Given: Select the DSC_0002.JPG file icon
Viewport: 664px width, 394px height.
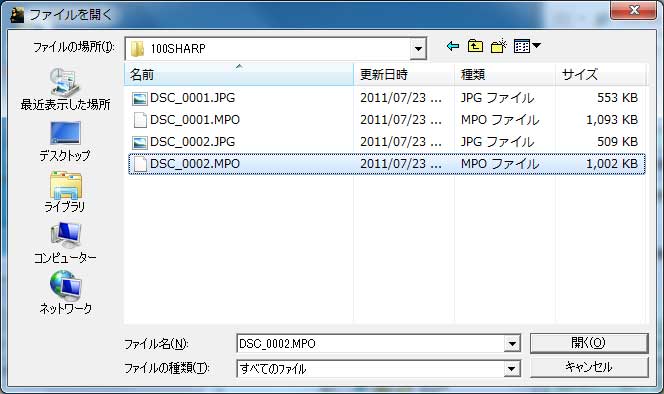Looking at the screenshot, I should point(140,142).
